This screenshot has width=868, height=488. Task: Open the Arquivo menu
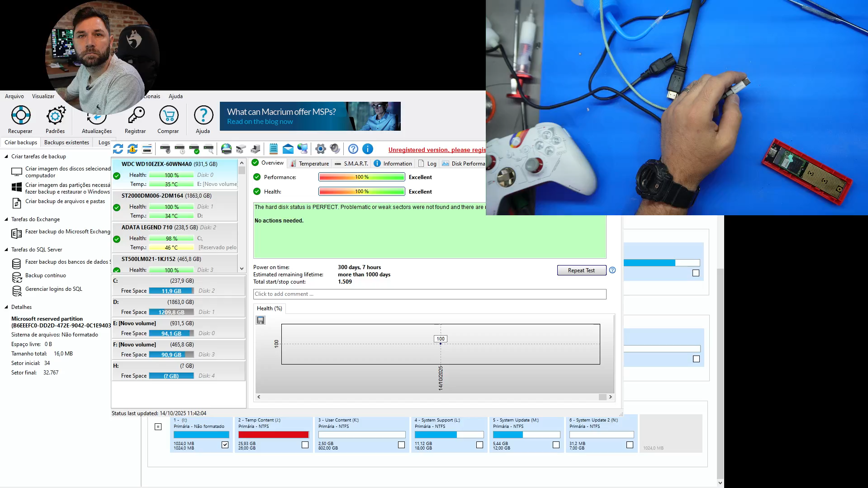pyautogui.click(x=14, y=96)
